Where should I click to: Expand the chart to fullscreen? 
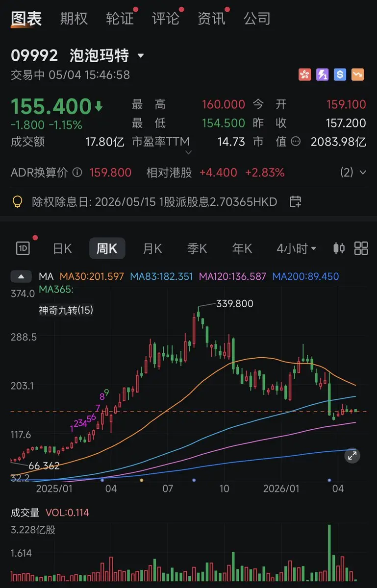pyautogui.click(x=352, y=456)
